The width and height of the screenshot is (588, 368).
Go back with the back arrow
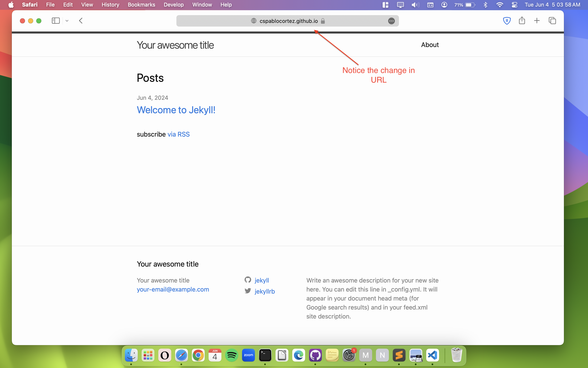[x=81, y=21]
